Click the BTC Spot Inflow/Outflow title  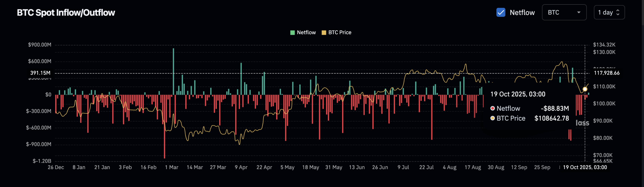pos(66,13)
